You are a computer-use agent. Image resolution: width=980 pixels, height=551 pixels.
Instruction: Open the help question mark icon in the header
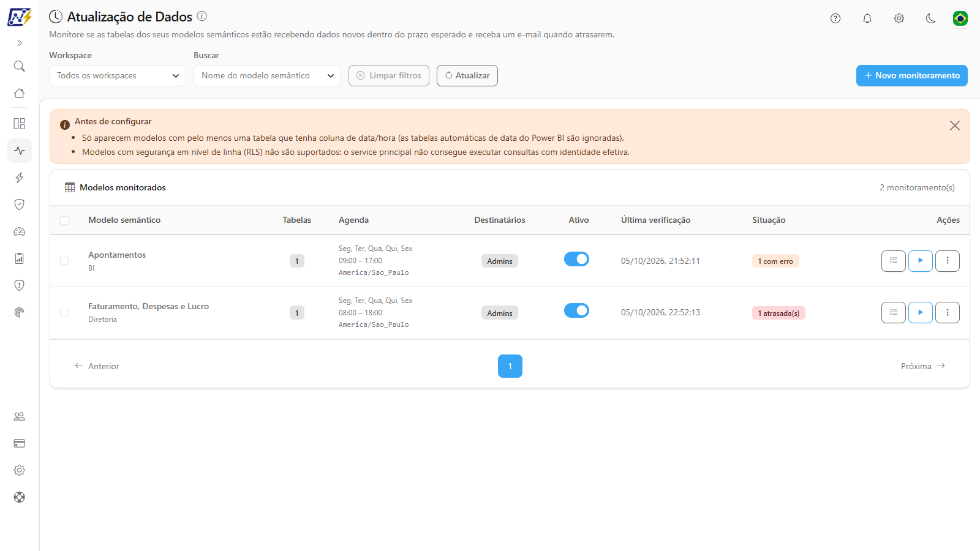[835, 18]
